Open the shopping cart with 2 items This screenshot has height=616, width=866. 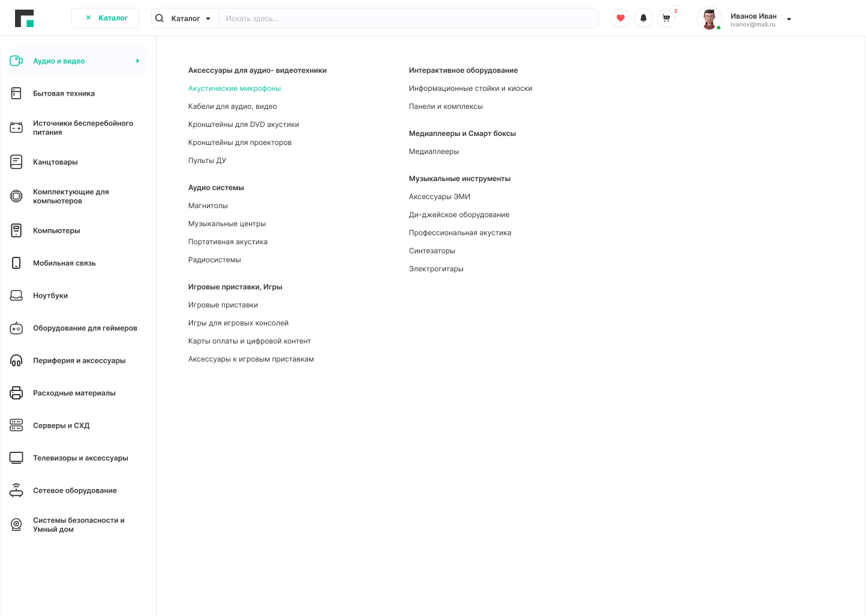(x=666, y=17)
